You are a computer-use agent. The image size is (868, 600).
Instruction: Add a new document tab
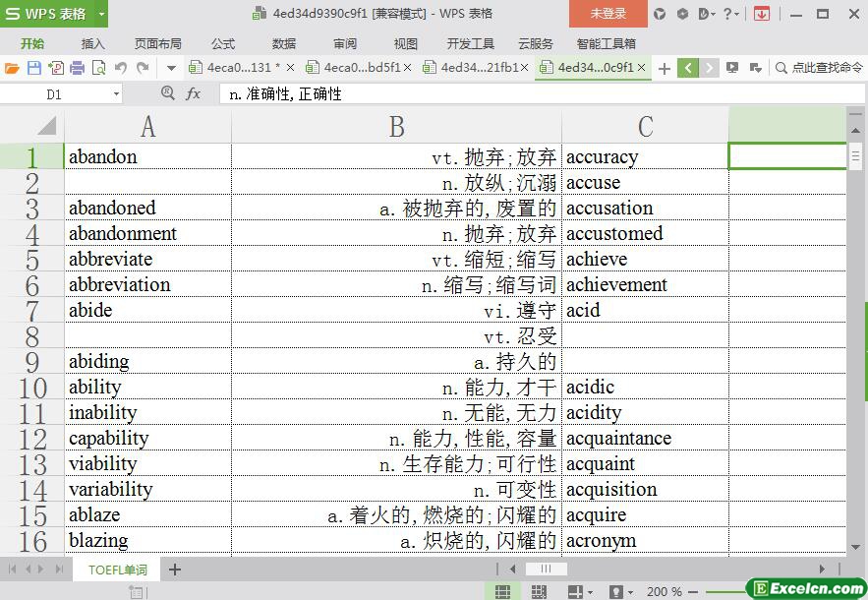tap(665, 68)
